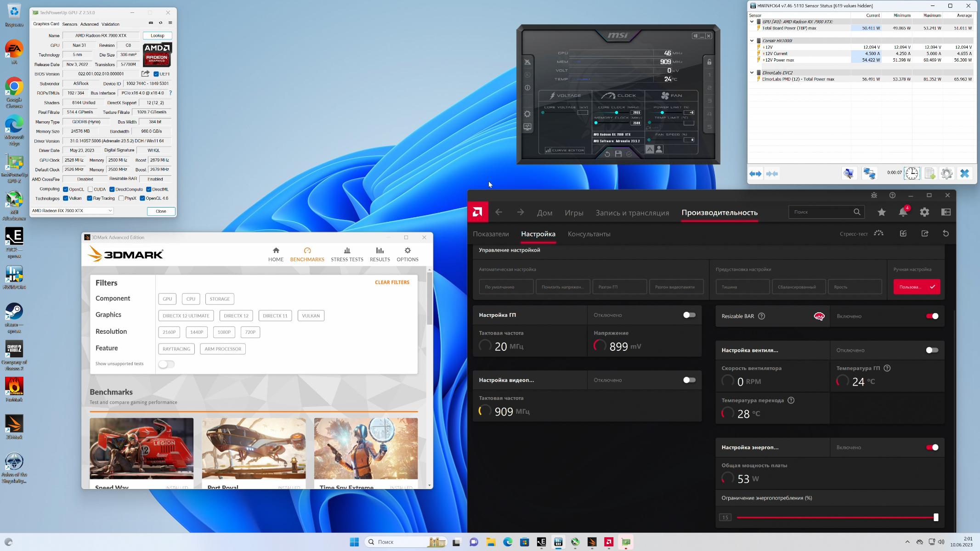Open the GPU selection dropdown in GPU-Z
Image resolution: width=980 pixels, height=551 pixels.
click(x=72, y=211)
